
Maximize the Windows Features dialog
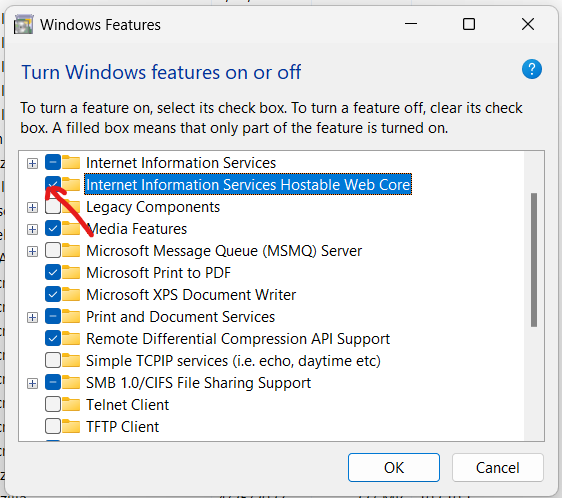(x=469, y=24)
